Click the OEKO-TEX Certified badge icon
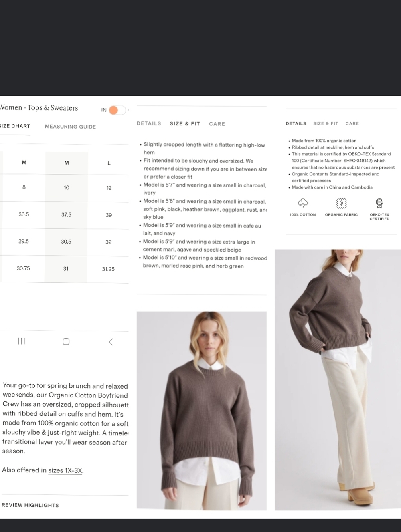Viewport: 401px width, 532px height. click(x=379, y=203)
